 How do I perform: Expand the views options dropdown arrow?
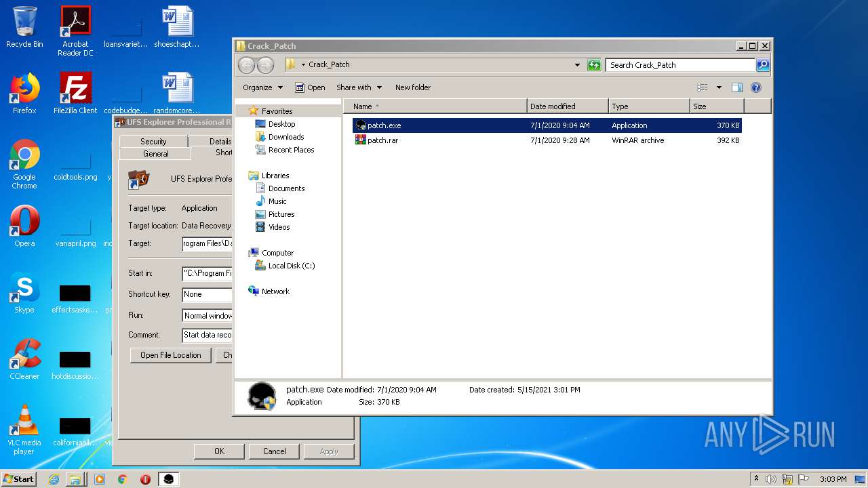click(x=719, y=87)
